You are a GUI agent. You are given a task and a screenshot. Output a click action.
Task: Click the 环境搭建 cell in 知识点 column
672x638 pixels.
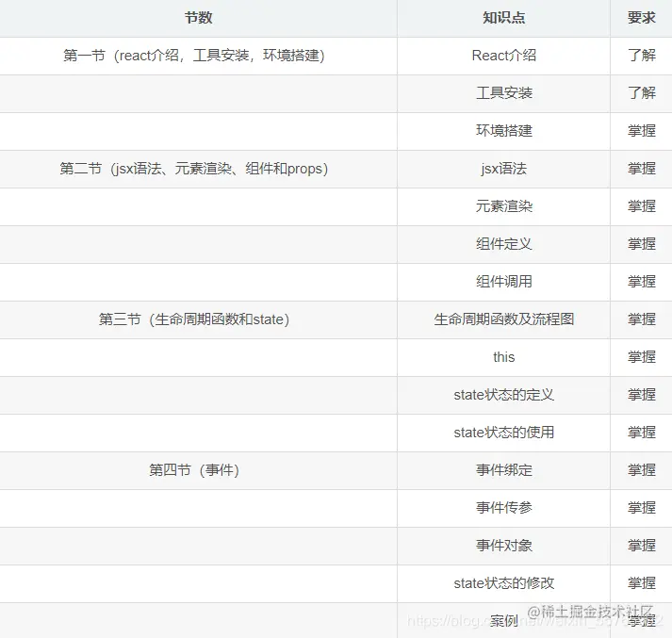[x=503, y=131]
